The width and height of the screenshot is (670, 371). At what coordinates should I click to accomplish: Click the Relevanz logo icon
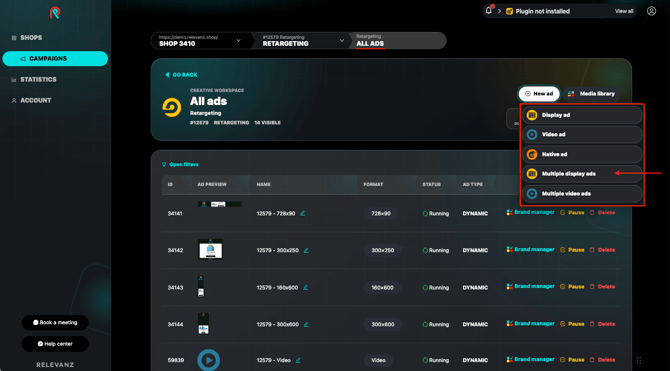(x=55, y=13)
